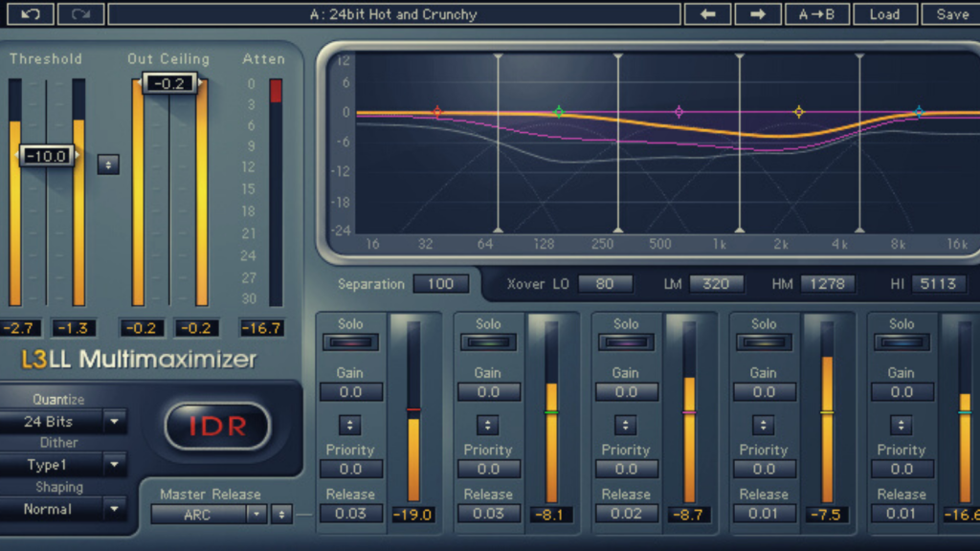Screen dimensions: 980x551
Task: Click the Threshold slider handle showing -10.0
Action: [x=47, y=156]
